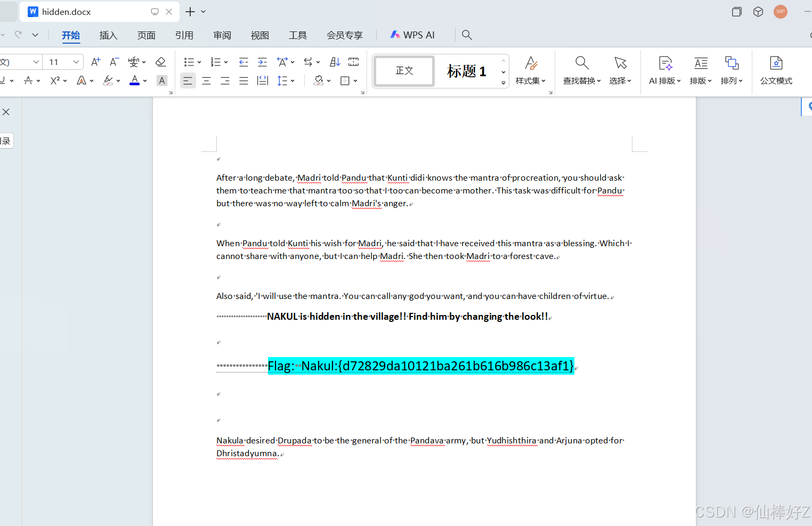Toggle right alignment

click(225, 80)
